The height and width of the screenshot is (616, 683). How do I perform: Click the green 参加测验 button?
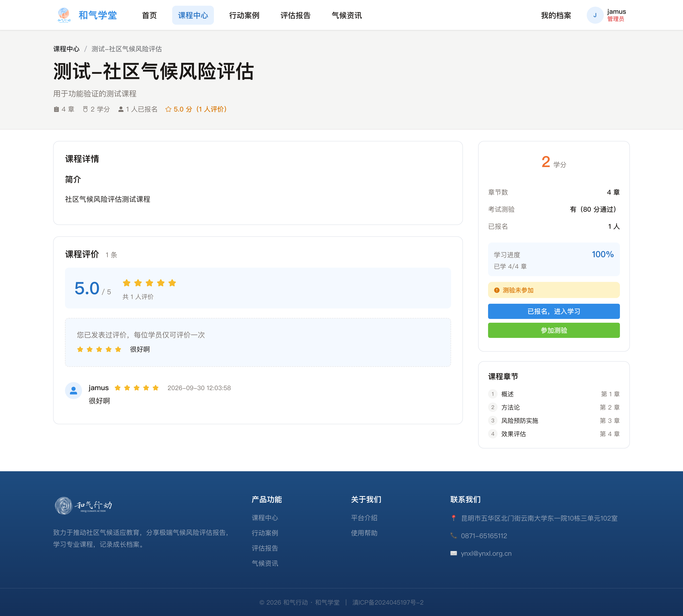point(554,330)
